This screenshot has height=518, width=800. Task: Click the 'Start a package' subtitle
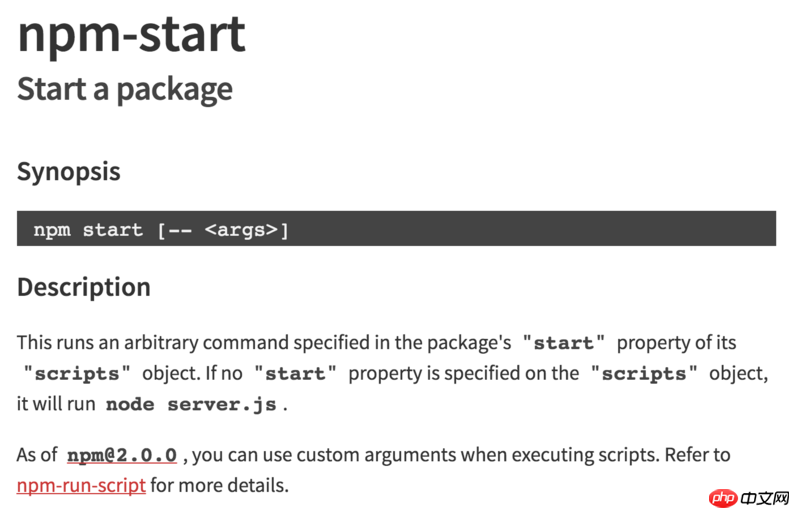[x=125, y=89]
